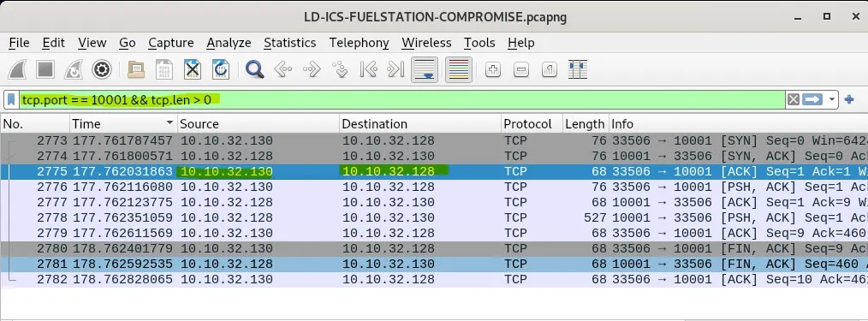Screen dimensions: 868x321
Task: Zoom out the packet text
Action: (521, 69)
